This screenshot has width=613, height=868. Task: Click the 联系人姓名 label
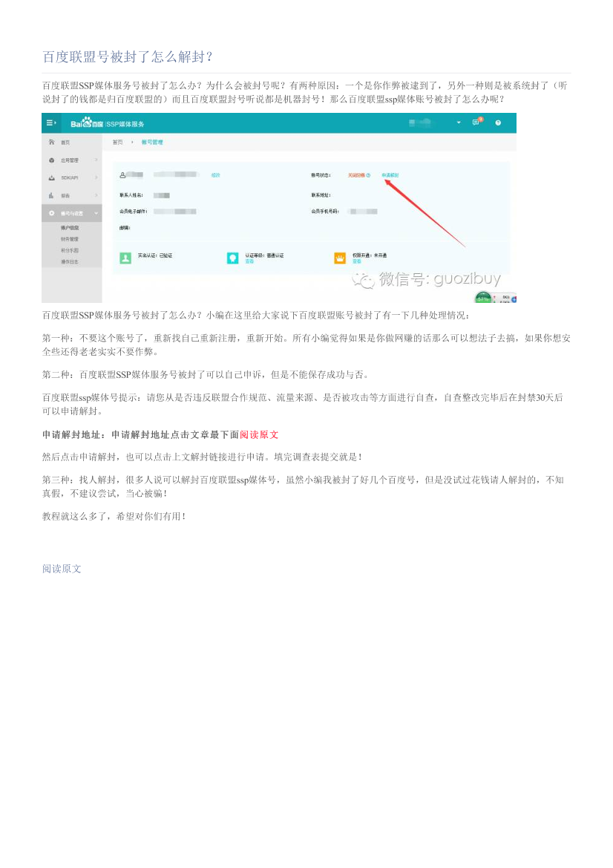131,195
